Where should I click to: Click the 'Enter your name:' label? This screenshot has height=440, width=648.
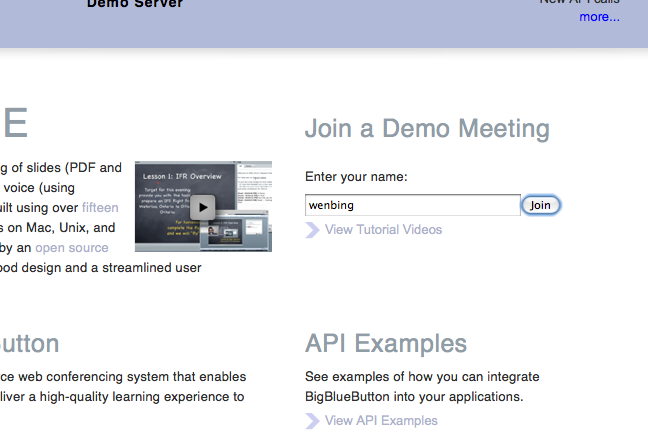point(356,177)
